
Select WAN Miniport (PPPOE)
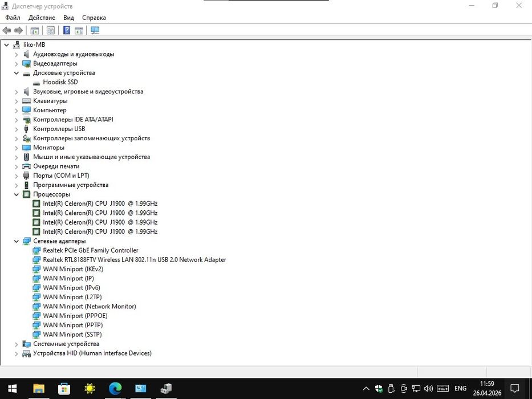[x=75, y=316]
